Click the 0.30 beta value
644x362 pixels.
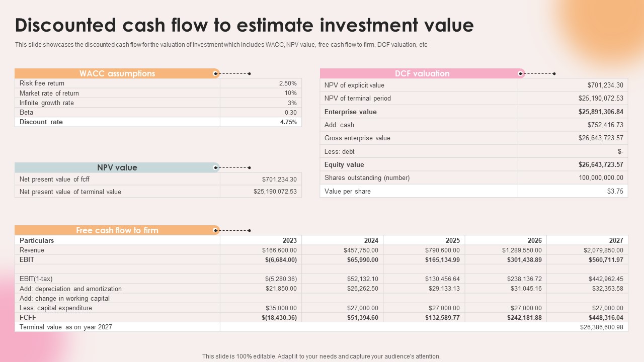[x=291, y=112]
